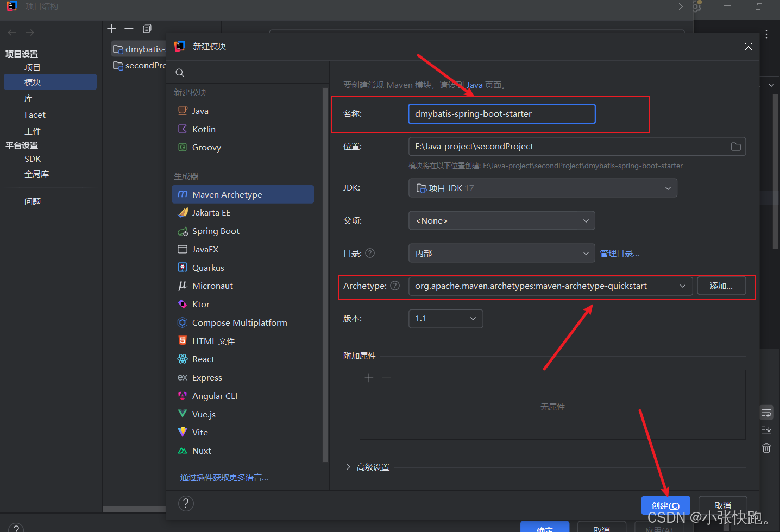The height and width of the screenshot is (532, 780).
Task: Open 目录 dropdown showing 内部
Action: [x=502, y=253]
